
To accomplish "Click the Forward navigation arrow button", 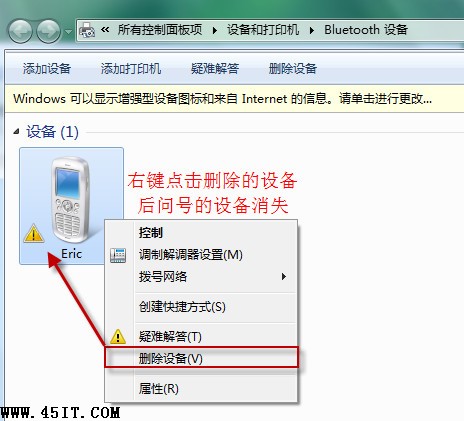I will (x=49, y=32).
